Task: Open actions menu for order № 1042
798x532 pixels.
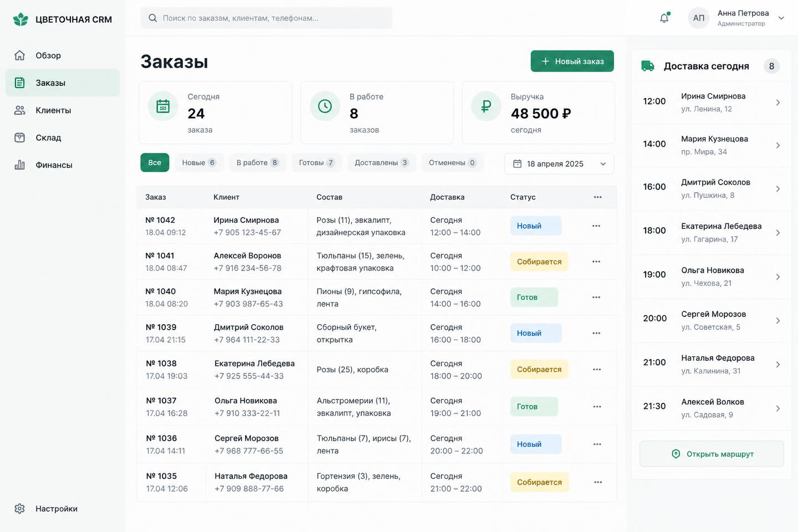Action: pyautogui.click(x=596, y=226)
